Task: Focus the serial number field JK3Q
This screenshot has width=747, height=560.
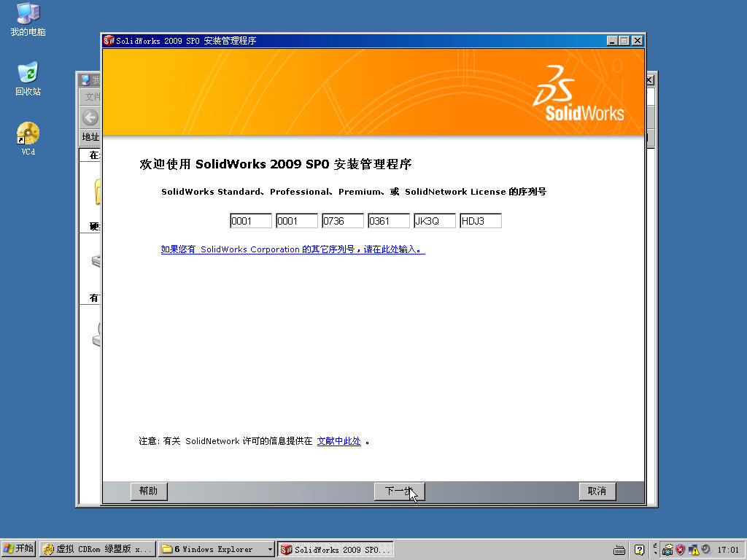Action: (435, 221)
